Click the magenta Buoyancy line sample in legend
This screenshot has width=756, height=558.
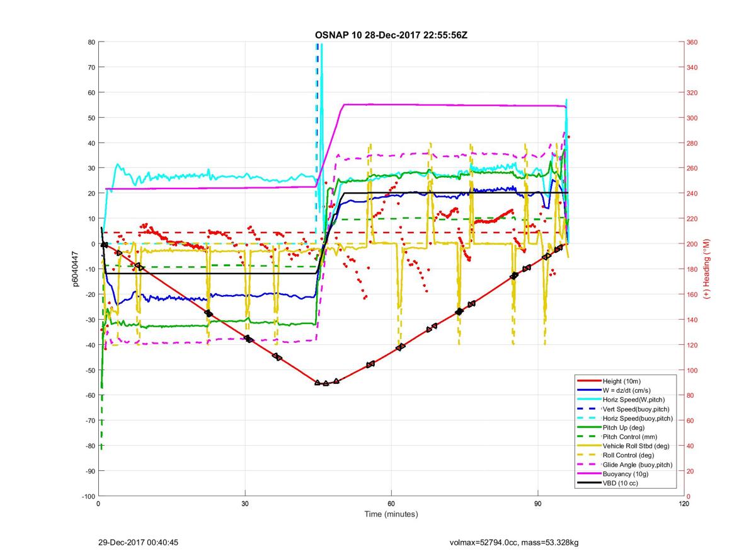point(588,473)
